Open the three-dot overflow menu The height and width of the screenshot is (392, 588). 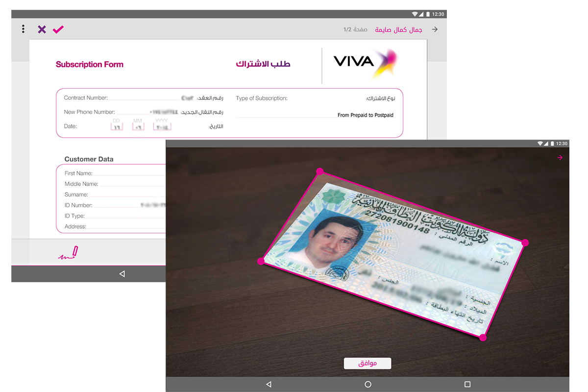pyautogui.click(x=23, y=29)
